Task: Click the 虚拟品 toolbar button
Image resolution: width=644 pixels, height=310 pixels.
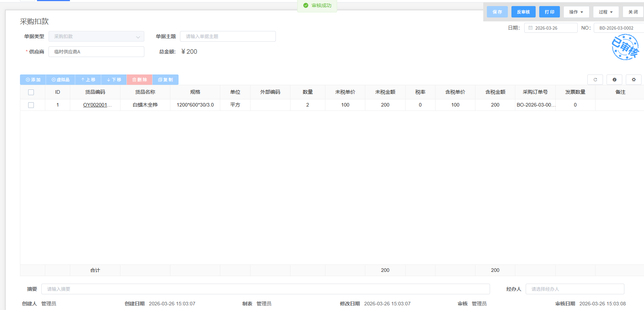Action: tap(61, 80)
